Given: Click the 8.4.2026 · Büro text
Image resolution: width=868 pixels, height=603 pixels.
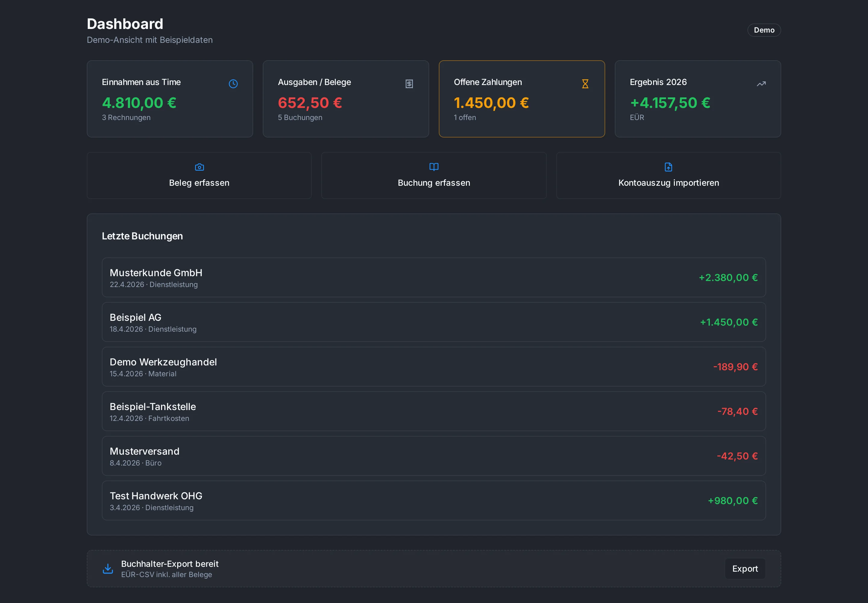Looking at the screenshot, I should point(136,463).
